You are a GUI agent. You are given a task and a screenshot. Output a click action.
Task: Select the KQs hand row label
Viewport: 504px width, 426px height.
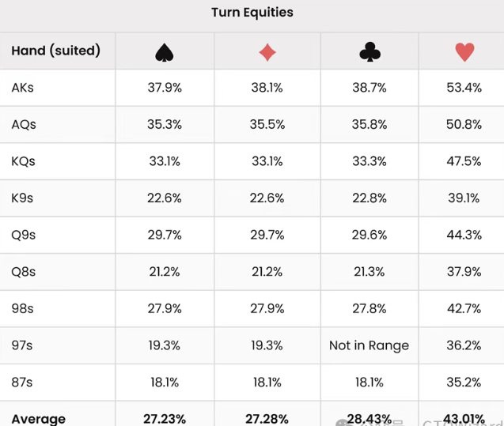tap(24, 161)
